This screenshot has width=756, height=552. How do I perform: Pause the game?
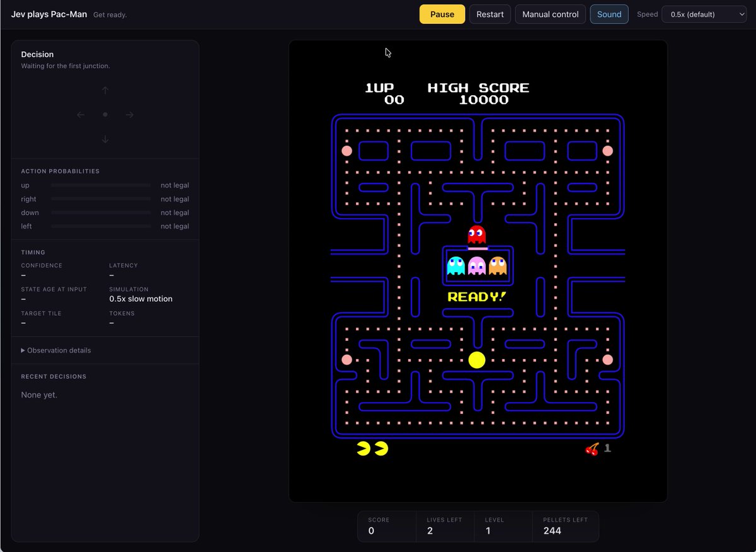442,14
